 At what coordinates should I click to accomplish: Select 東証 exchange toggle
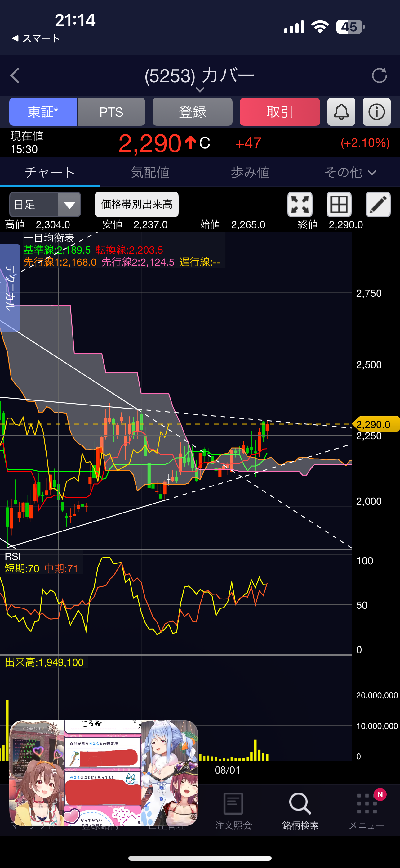tap(43, 112)
